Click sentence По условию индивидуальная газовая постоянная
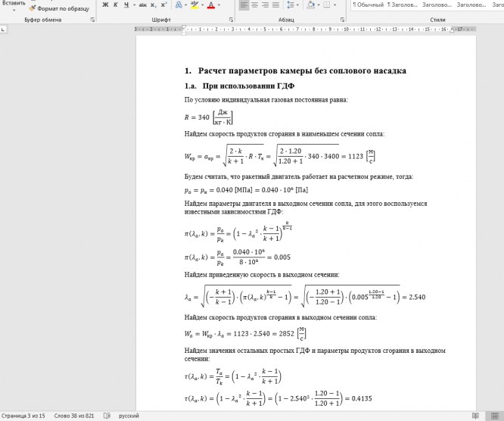Screen dimensions: 504x421 [x=266, y=100]
